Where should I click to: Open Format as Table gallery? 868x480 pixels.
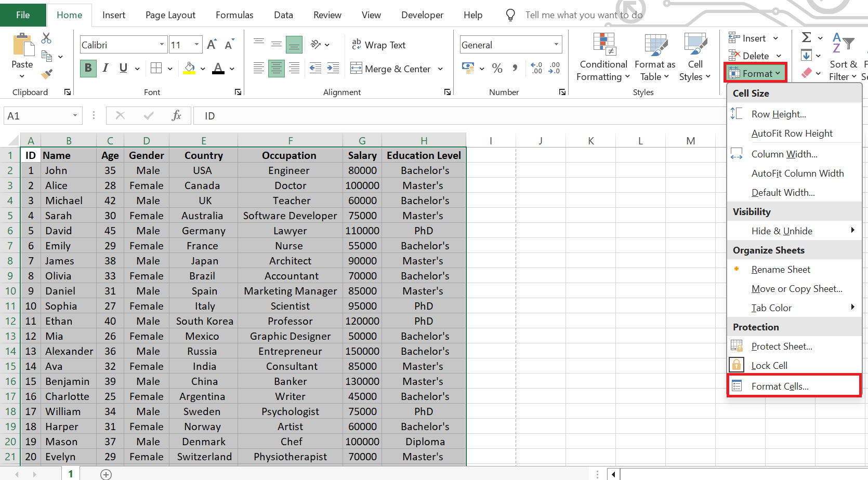point(655,57)
